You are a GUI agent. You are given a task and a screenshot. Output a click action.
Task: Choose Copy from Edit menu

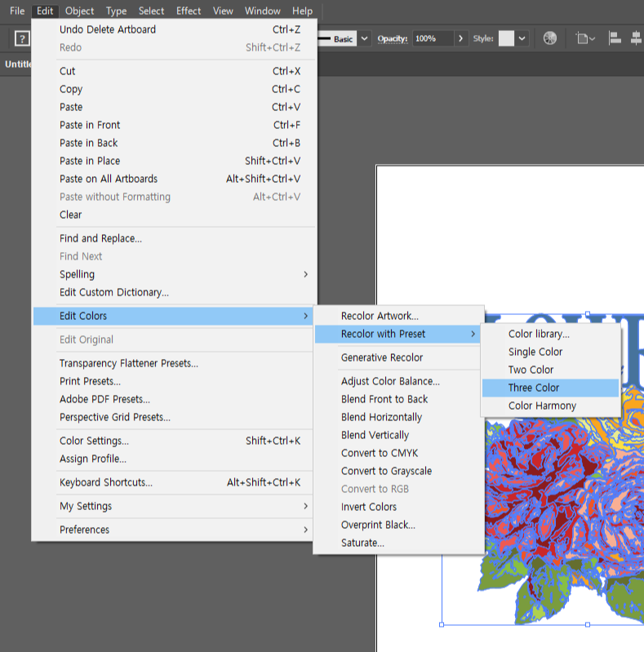pyautogui.click(x=173, y=89)
